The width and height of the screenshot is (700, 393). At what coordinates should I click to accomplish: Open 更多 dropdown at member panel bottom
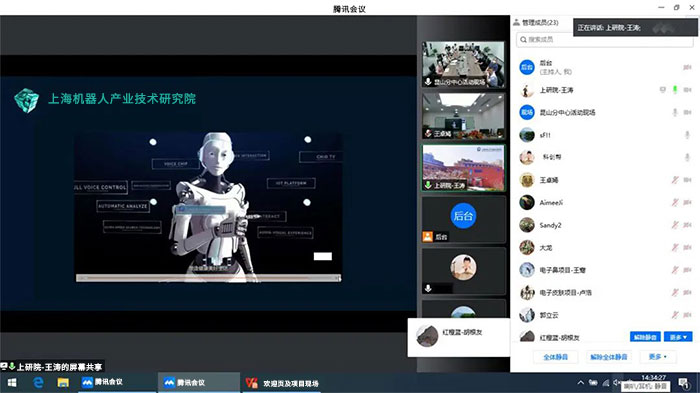point(658,357)
